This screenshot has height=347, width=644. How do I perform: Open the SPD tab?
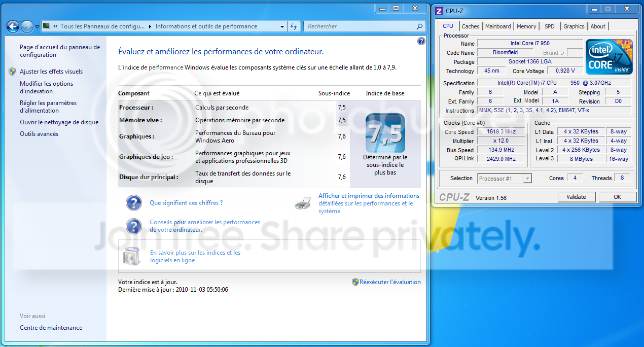point(549,26)
